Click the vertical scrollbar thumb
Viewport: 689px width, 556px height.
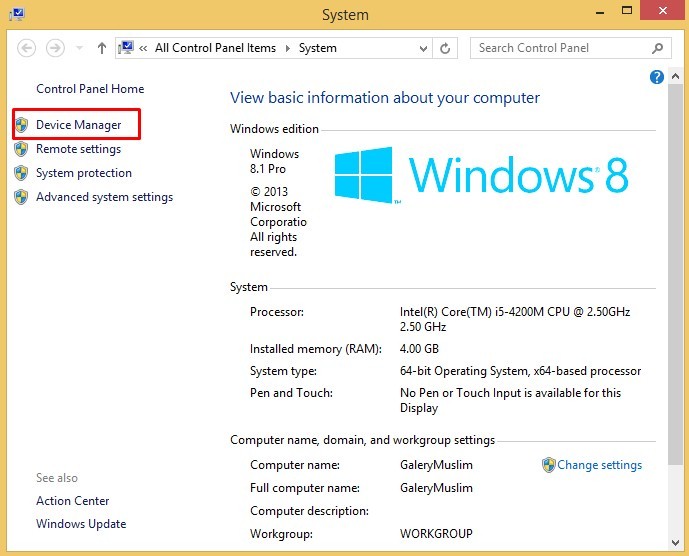(x=675, y=274)
